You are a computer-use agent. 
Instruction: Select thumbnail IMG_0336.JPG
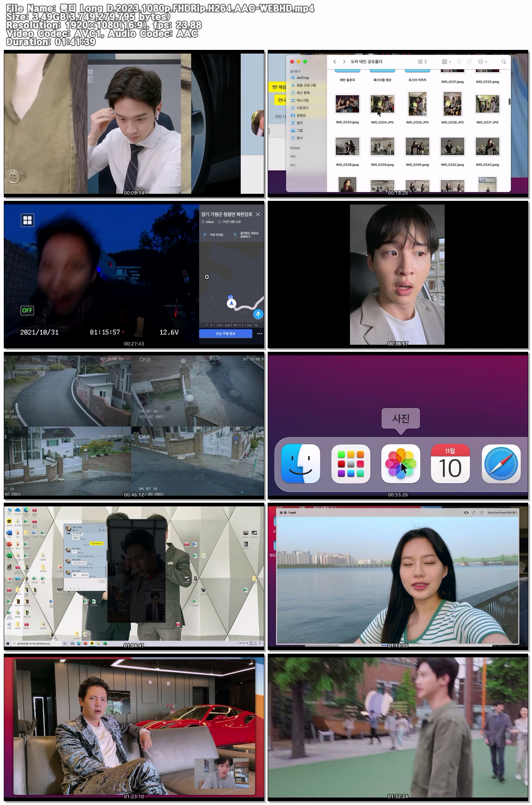click(x=452, y=104)
